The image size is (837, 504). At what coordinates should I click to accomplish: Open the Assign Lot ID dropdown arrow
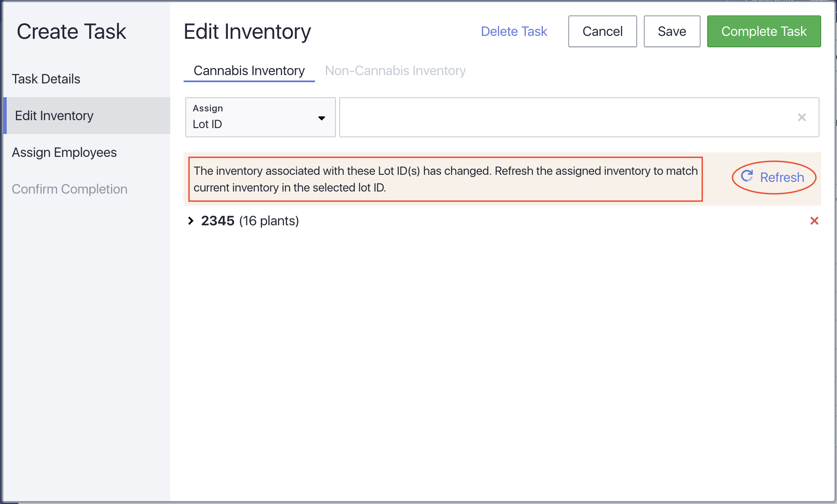pos(321,118)
